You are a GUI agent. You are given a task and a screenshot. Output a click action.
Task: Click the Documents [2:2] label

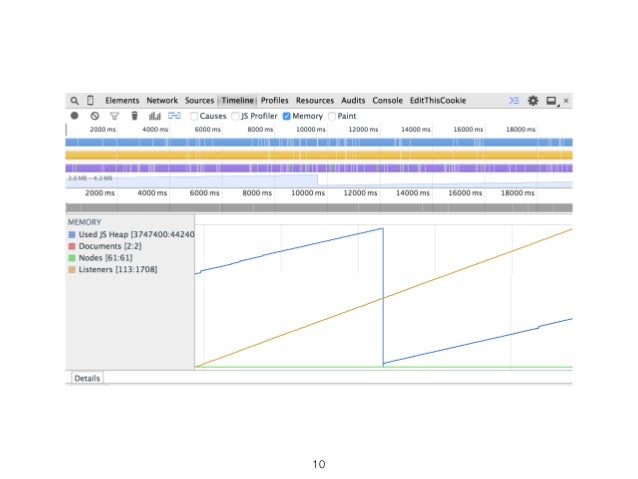point(110,246)
